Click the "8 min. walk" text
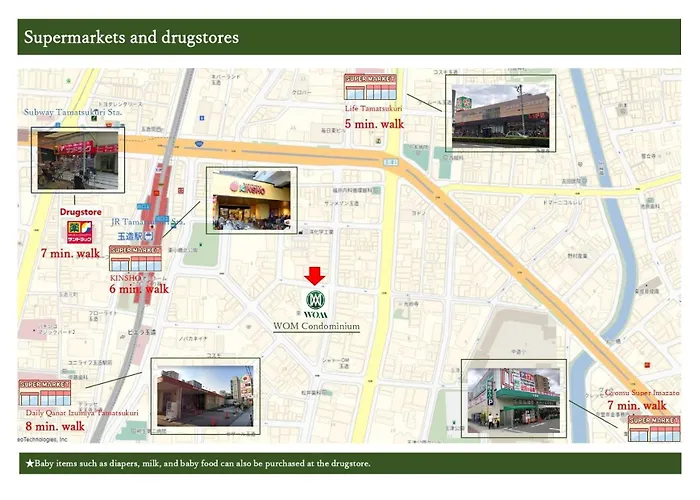The height and width of the screenshot is (500, 700). point(55,426)
